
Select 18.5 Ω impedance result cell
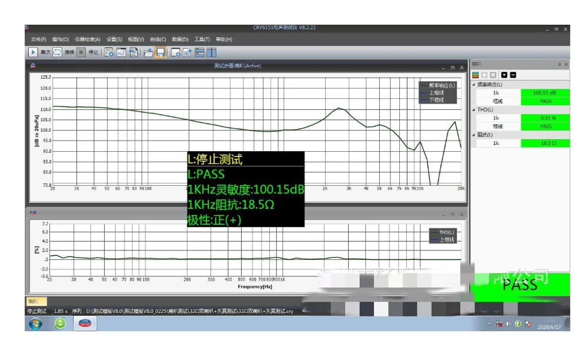545,143
